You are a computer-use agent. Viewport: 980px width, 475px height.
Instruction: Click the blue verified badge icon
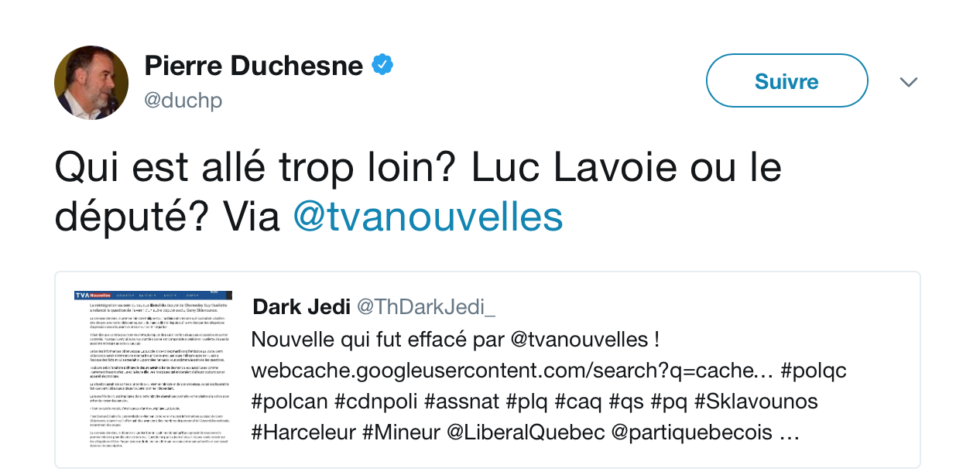tap(382, 65)
